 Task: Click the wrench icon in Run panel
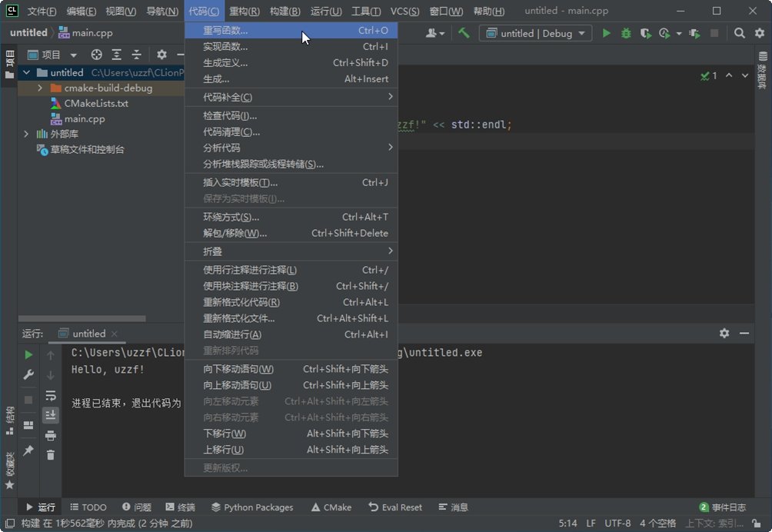[28, 374]
